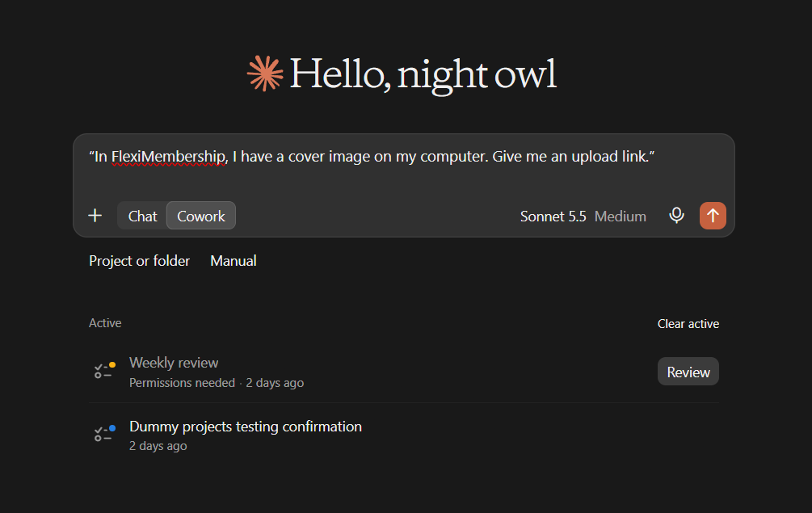Open the Weekly review task
Image resolution: width=812 pixels, height=513 pixels.
click(x=174, y=363)
